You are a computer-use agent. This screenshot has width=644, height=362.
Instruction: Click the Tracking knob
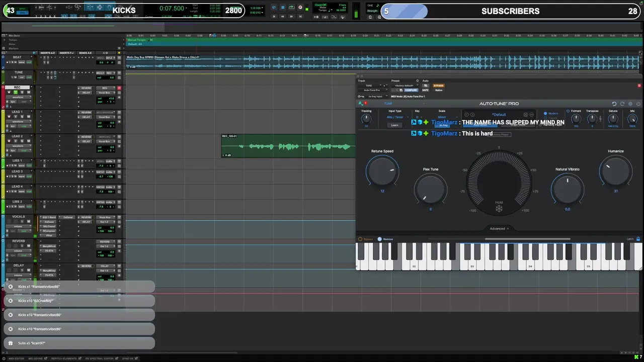point(366,118)
